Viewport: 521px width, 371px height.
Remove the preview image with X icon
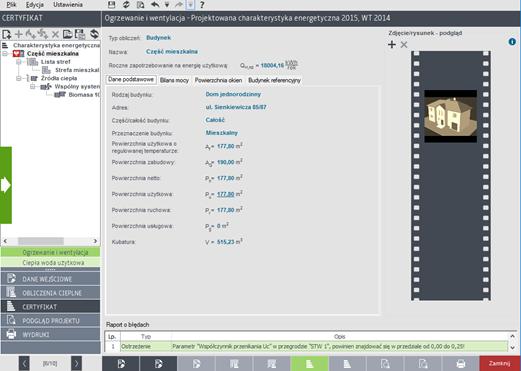[x=404, y=44]
